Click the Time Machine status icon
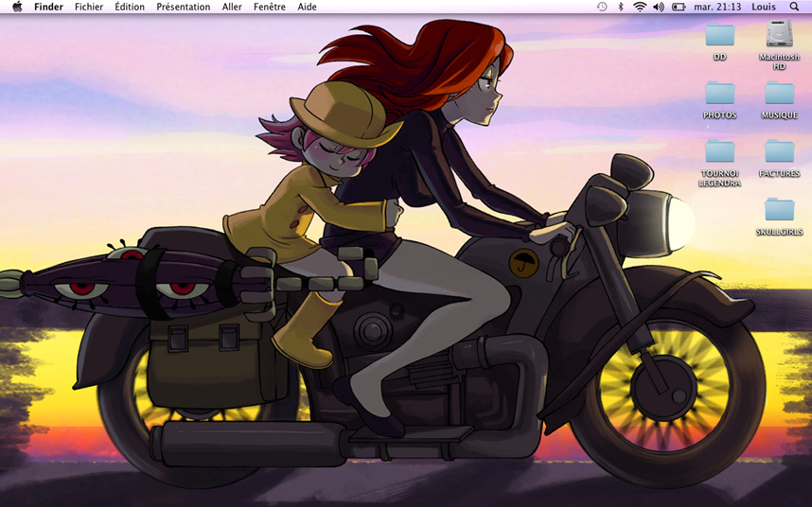The image size is (812, 507). click(602, 7)
